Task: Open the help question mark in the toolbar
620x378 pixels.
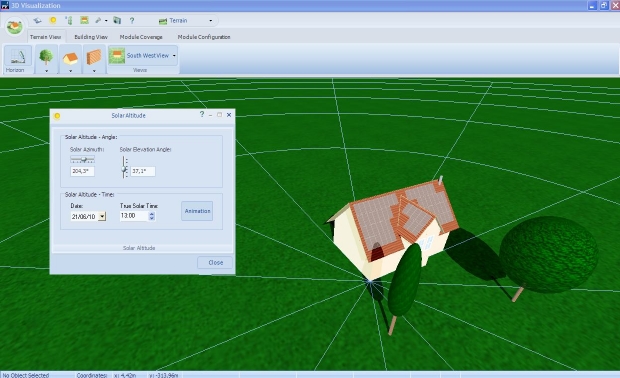Action: 132,20
